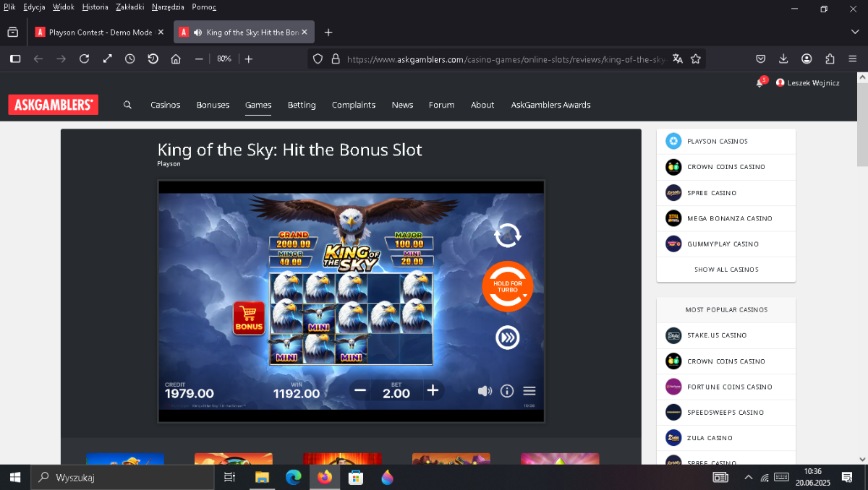Viewport: 868px width, 490px height.
Task: Expand the list all tabs chevron
Action: point(855,32)
